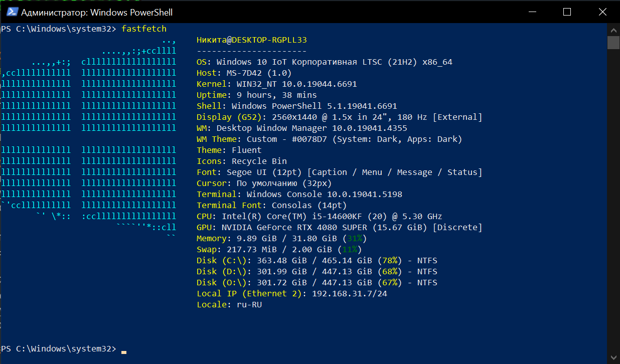620x364 pixels.
Task: Click the Terminal Font value "Consolas (14pt)"
Action: click(309, 205)
